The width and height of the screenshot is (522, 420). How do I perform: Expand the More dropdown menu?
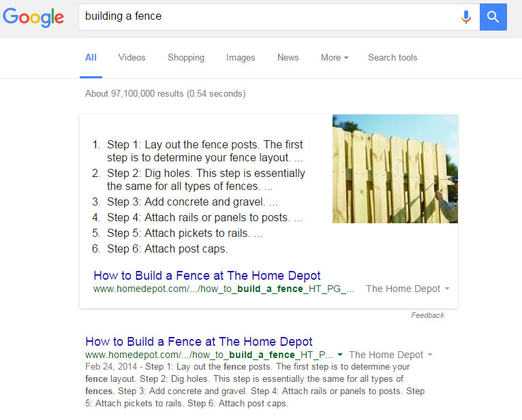(x=334, y=58)
